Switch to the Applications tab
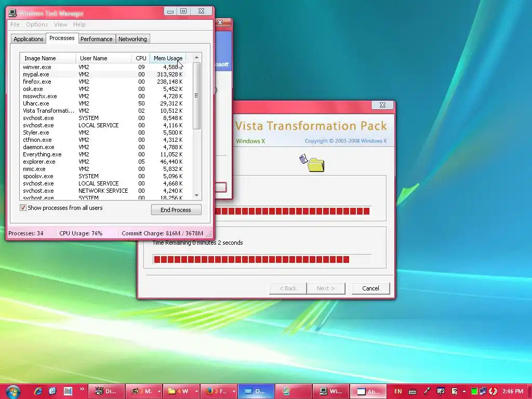532x399 pixels. [x=29, y=39]
